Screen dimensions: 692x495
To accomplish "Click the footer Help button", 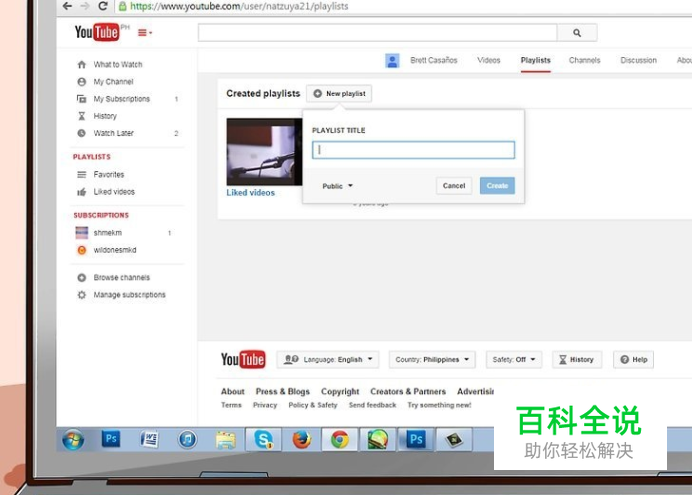I will coord(633,360).
